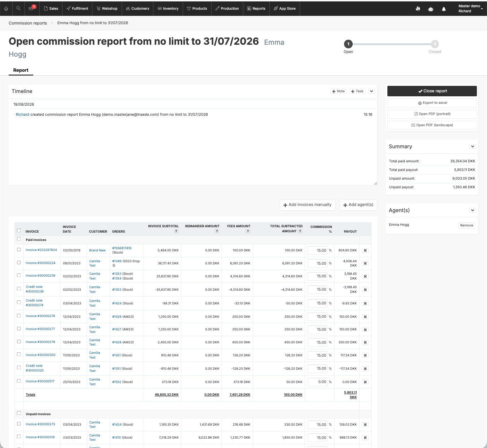Click the flame icon in top bar
This screenshot has height=448, width=487.
pos(418,9)
